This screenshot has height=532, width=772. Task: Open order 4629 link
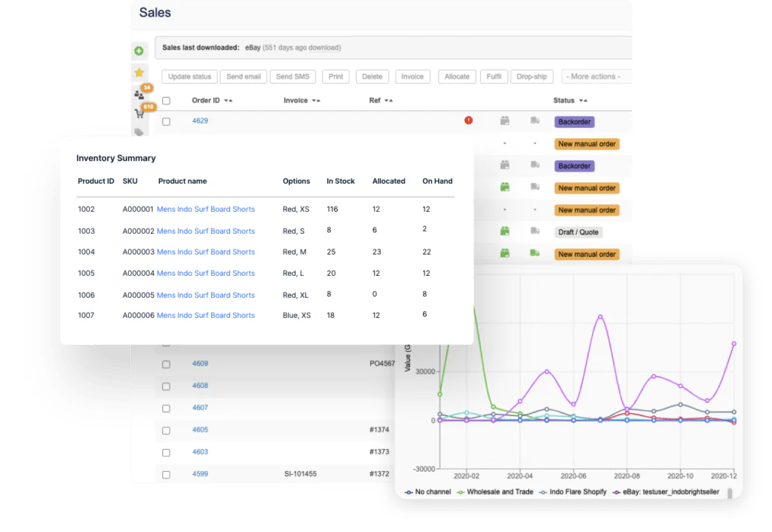click(200, 121)
